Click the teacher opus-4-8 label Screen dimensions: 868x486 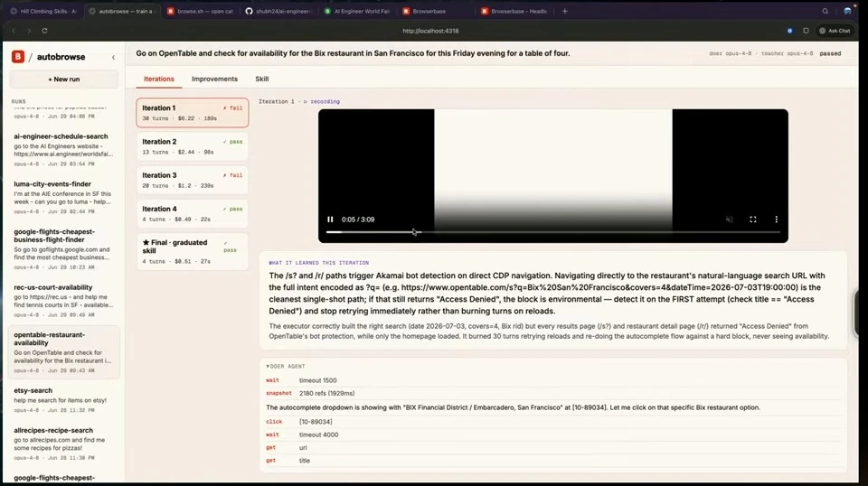[787, 53]
